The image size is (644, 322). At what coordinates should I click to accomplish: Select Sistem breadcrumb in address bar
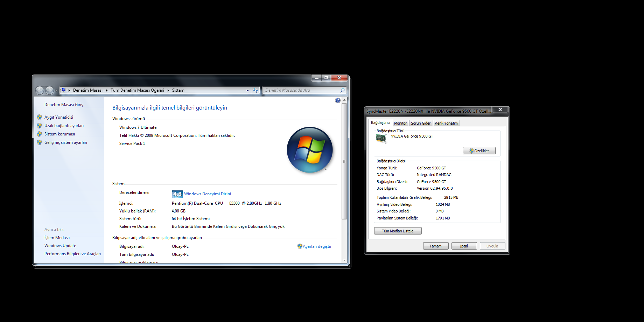(178, 90)
